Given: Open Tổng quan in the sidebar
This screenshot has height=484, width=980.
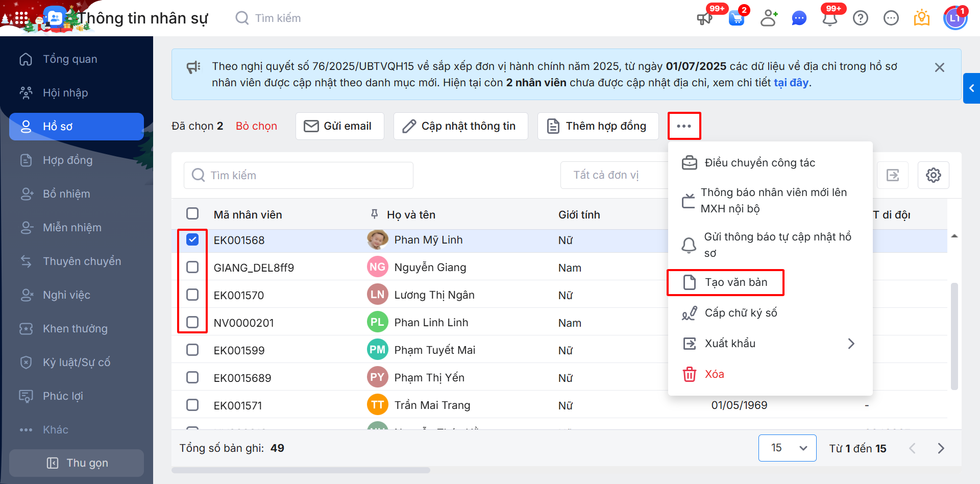Looking at the screenshot, I should pyautogui.click(x=77, y=59).
